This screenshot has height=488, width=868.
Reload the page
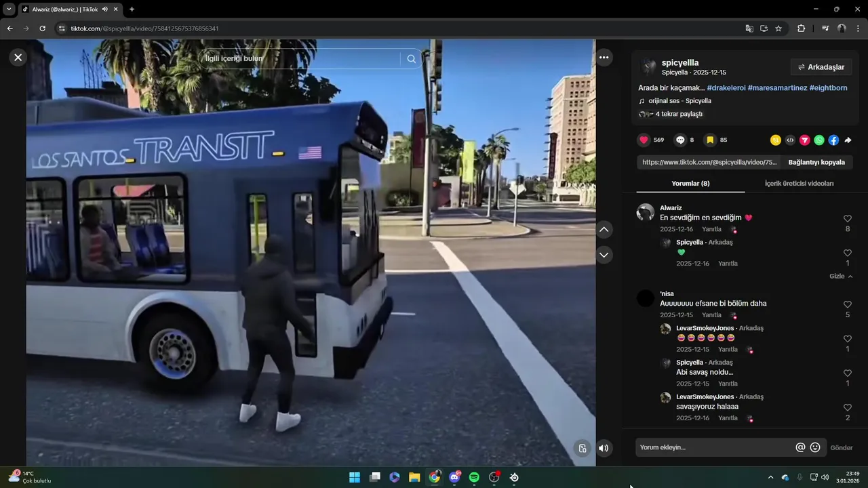42,28
